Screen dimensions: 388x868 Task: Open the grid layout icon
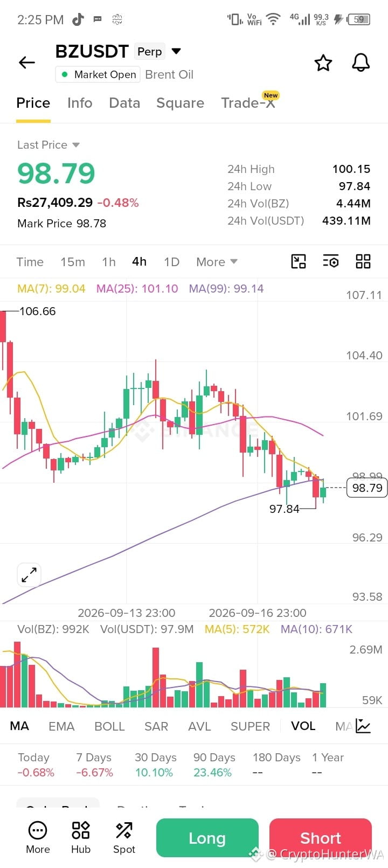coord(363,262)
